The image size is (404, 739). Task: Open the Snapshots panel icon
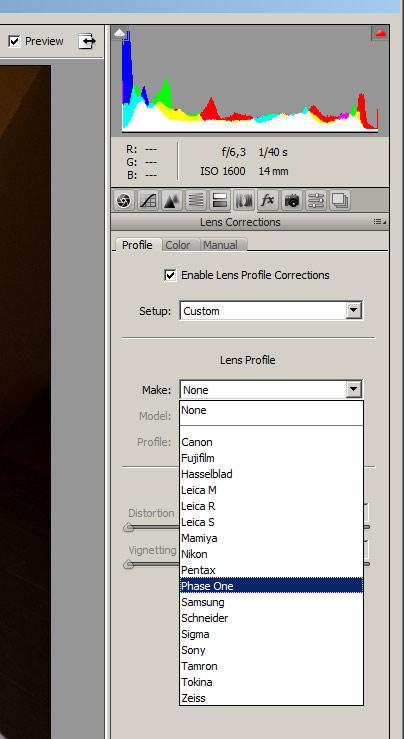point(340,201)
